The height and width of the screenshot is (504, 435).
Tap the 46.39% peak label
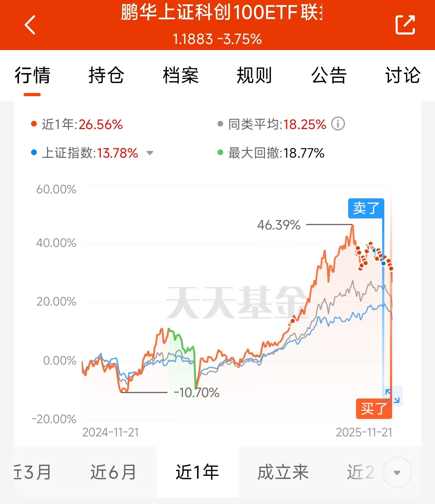tap(279, 225)
